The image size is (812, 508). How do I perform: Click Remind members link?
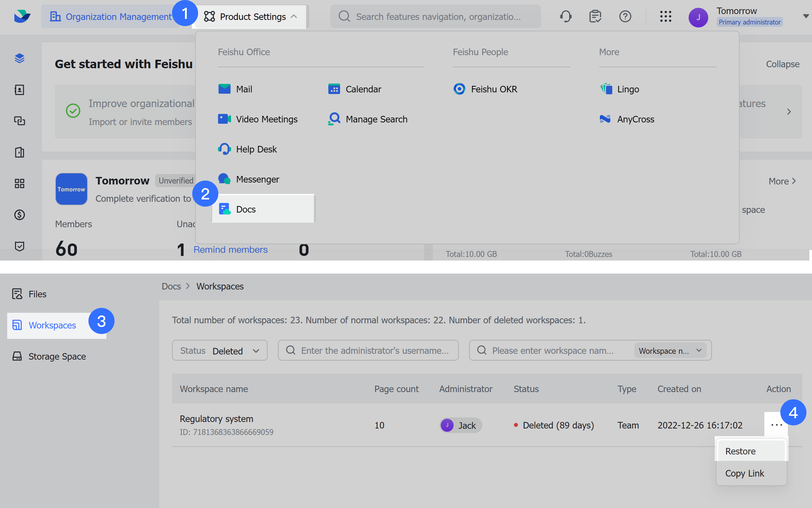[x=230, y=250]
